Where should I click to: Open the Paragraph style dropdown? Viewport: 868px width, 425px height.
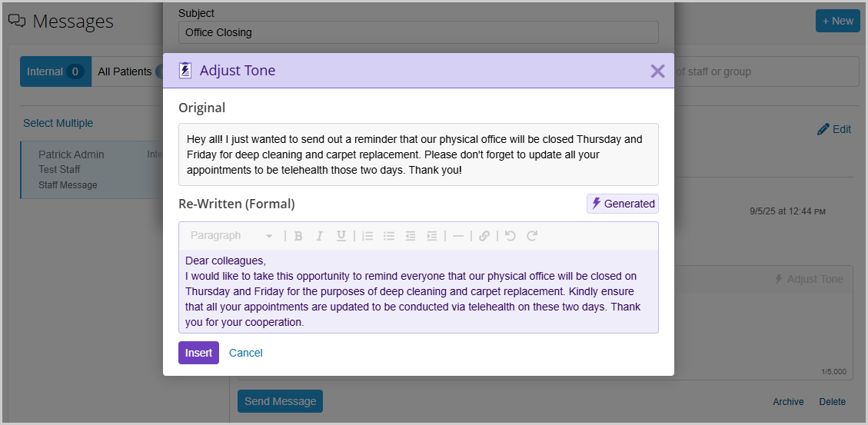pyautogui.click(x=231, y=236)
